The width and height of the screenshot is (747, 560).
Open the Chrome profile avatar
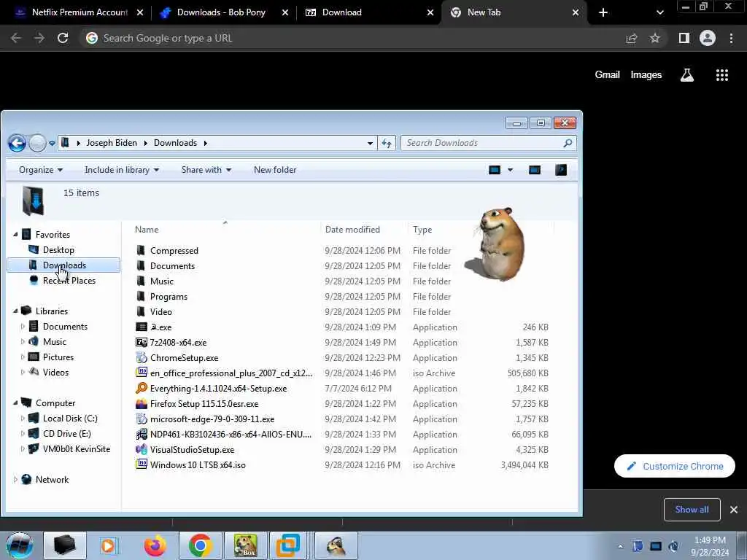pos(708,38)
